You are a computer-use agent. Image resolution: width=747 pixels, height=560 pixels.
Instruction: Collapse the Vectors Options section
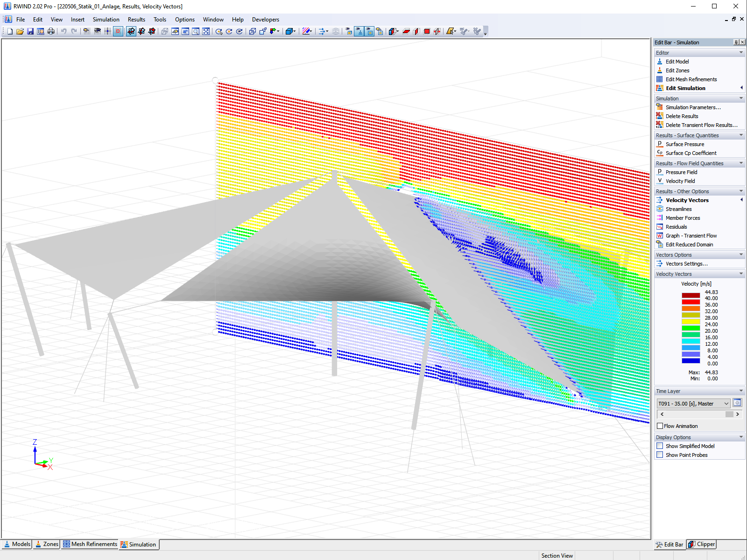click(740, 254)
